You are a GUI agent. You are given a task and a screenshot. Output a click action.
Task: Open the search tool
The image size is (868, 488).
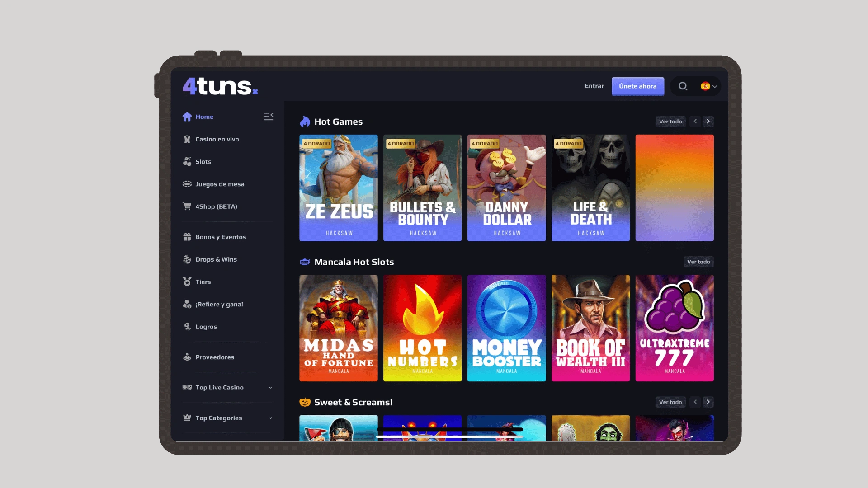(683, 86)
